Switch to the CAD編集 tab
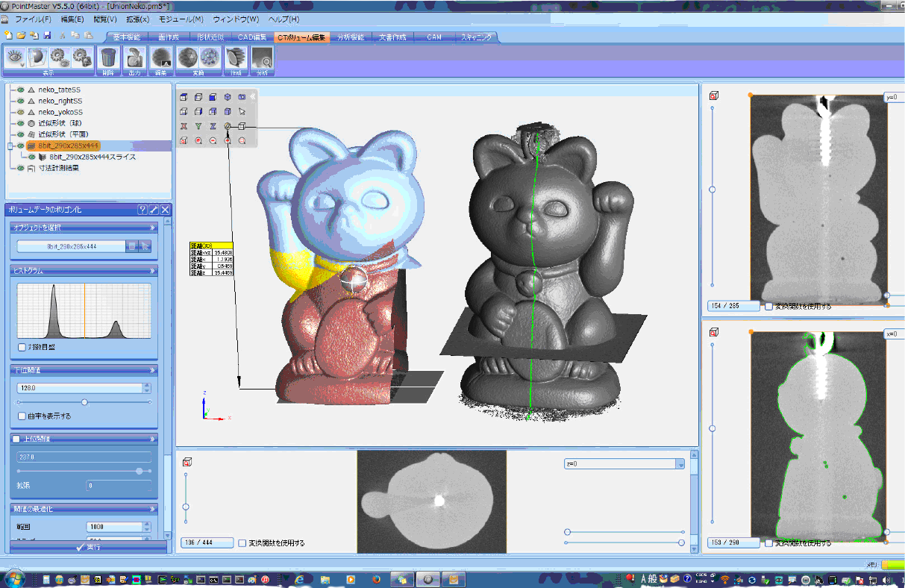Image resolution: width=905 pixels, height=588 pixels. point(252,37)
